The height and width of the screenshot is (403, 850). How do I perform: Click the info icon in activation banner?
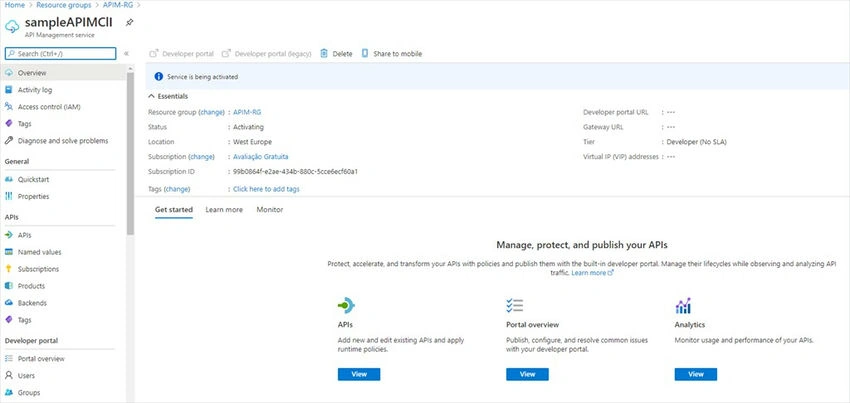pyautogui.click(x=159, y=76)
